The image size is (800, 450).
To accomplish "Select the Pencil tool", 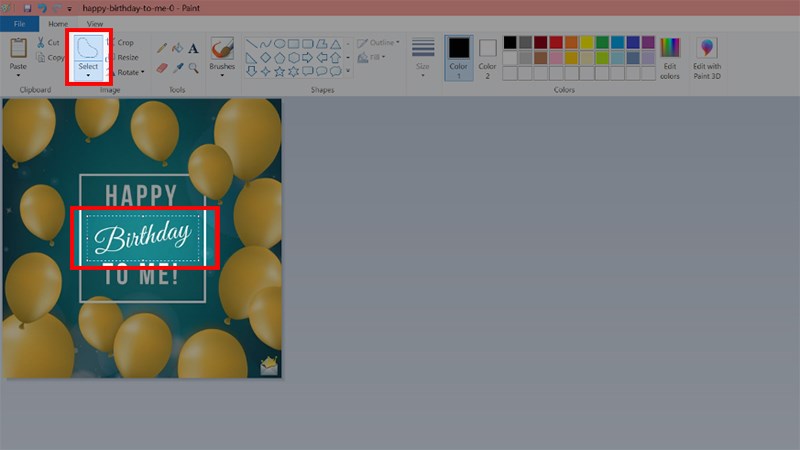I will 162,48.
